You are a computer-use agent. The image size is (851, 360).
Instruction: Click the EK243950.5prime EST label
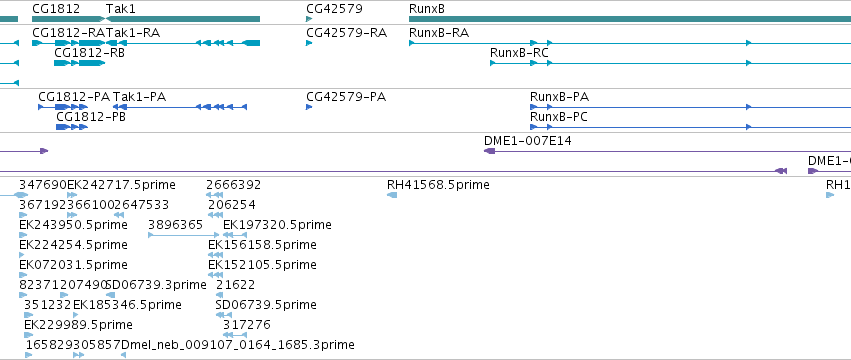[73, 225]
